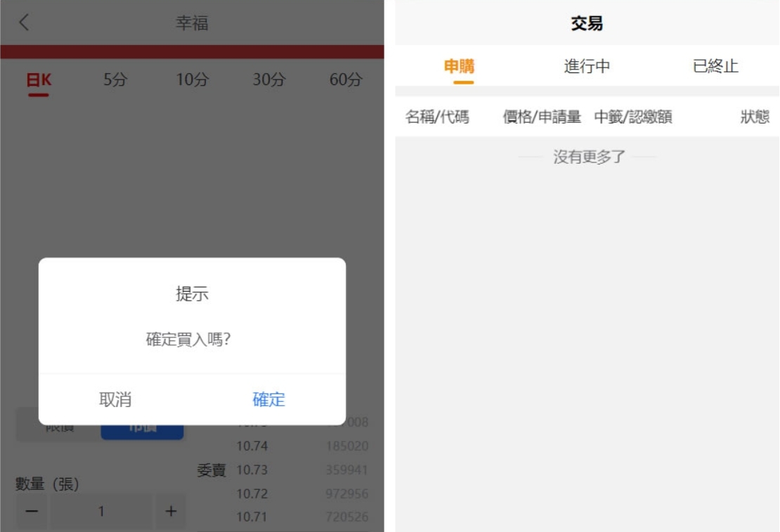Open the 30分 chart interval
The height and width of the screenshot is (532, 780).
tap(269, 80)
